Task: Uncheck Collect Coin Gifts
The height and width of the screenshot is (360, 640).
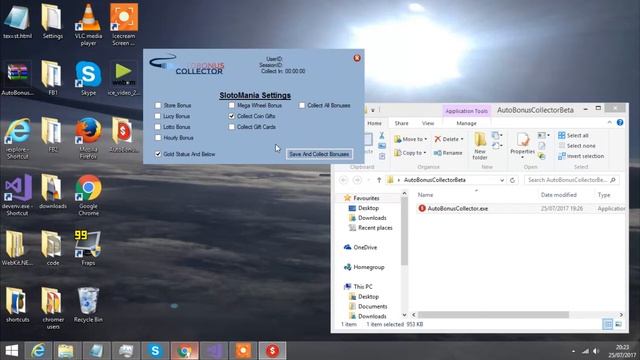Action: coord(231,116)
